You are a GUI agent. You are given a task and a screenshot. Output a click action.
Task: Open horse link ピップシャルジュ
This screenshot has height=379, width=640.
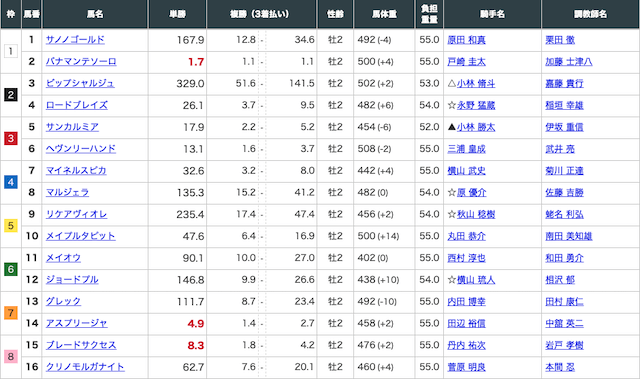[x=80, y=83]
